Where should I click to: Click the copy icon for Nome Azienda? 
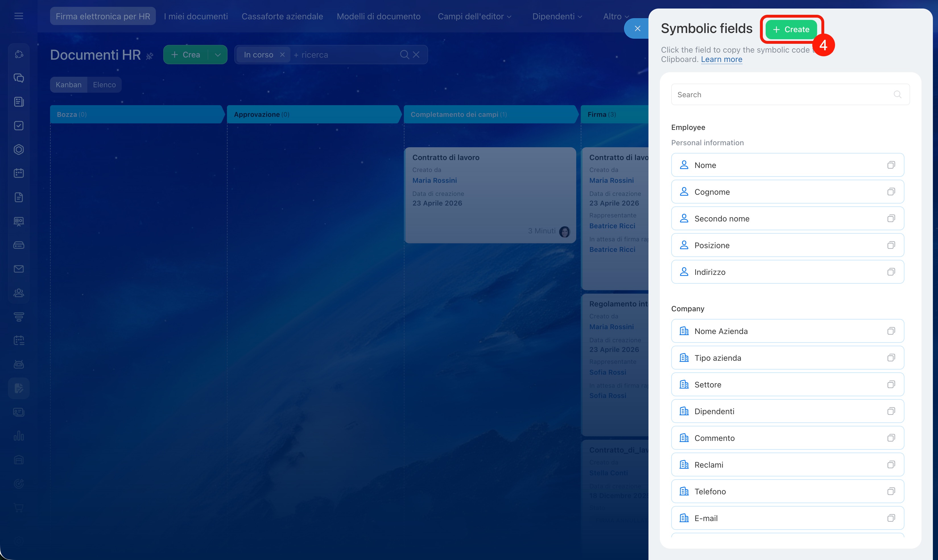(891, 331)
